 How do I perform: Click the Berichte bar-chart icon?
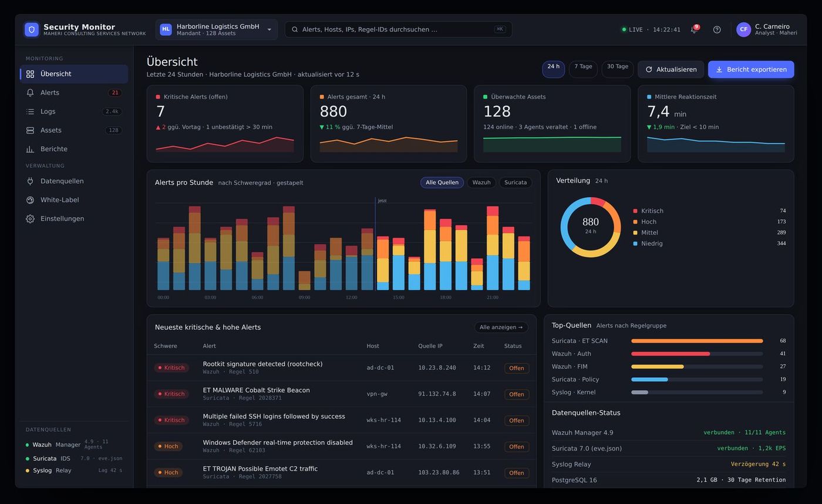pos(30,149)
